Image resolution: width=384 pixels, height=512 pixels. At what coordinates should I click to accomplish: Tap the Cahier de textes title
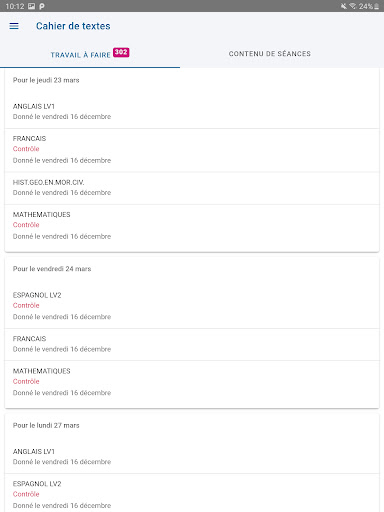[73, 26]
